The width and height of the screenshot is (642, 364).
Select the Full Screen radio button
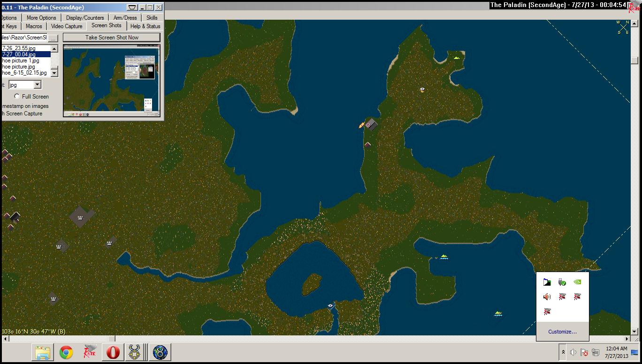pos(17,97)
